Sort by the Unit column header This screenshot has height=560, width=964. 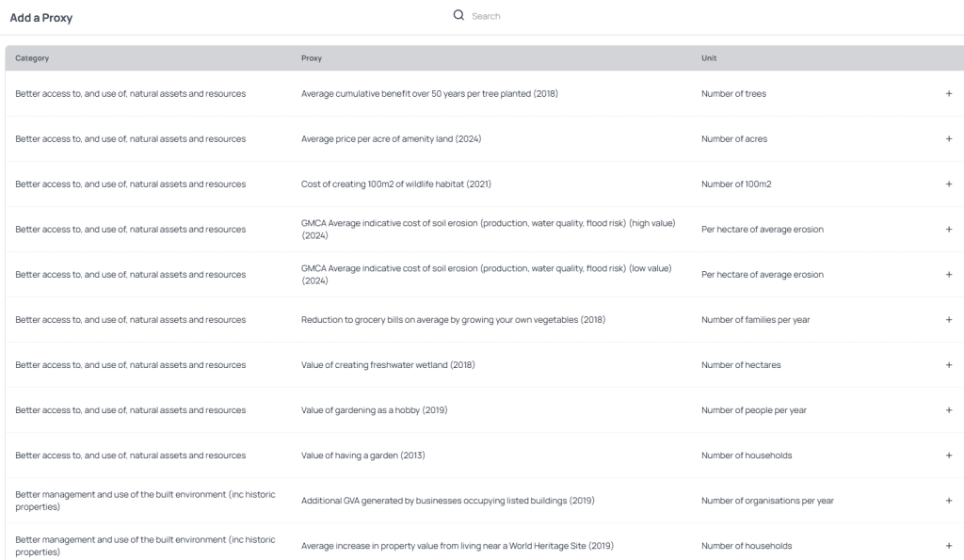click(x=709, y=58)
